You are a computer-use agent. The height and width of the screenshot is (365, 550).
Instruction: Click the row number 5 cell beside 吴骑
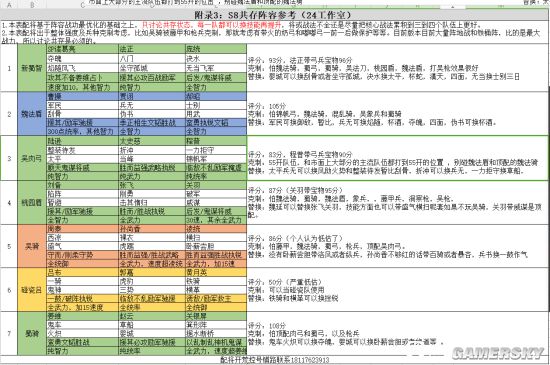click(9, 246)
